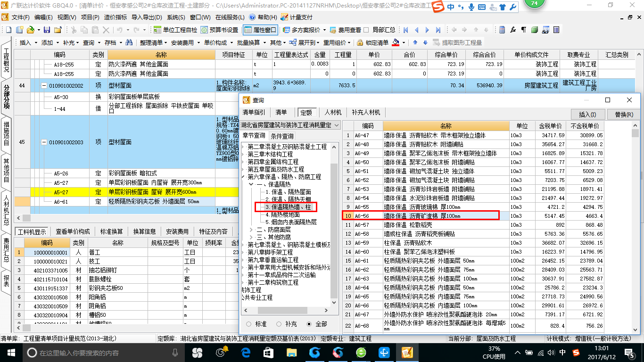
Task: Switch to the 人材机 tab in query dialog
Action: pos(333,113)
